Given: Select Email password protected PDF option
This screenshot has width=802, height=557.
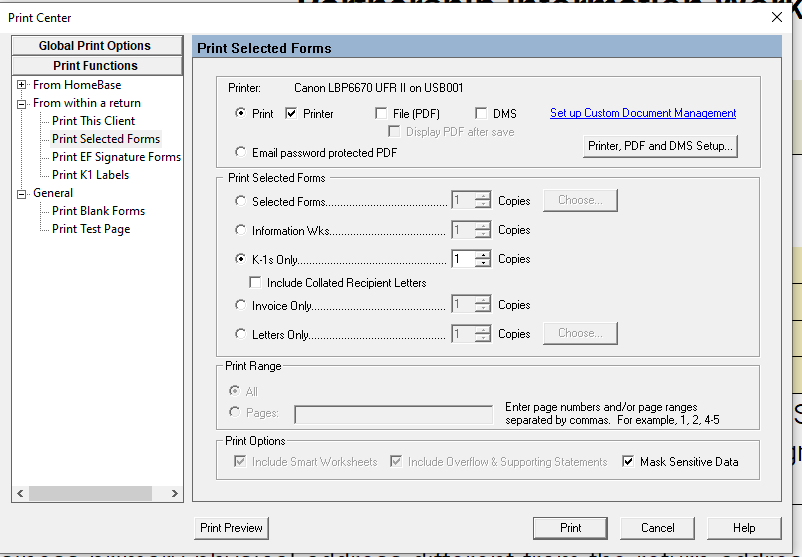Looking at the screenshot, I should coord(240,152).
